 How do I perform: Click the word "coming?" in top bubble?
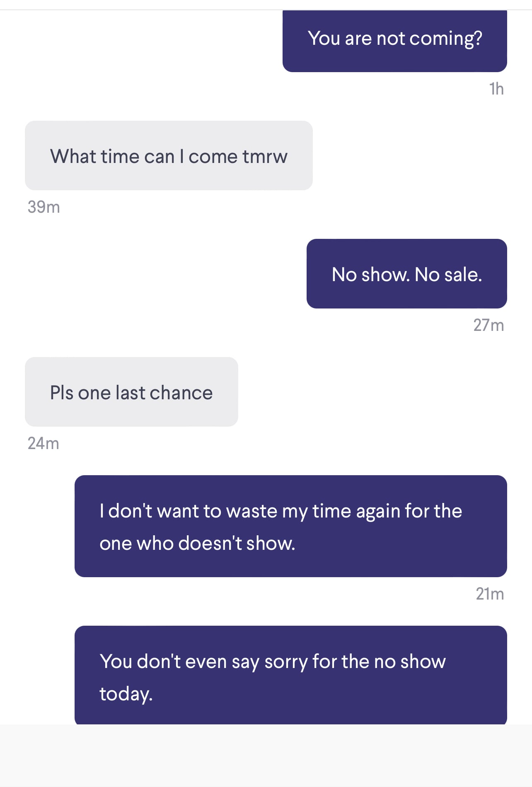click(x=446, y=39)
